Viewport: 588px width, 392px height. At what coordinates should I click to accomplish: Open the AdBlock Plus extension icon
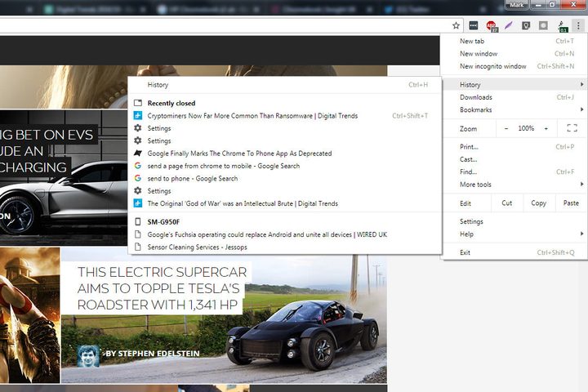[492, 26]
